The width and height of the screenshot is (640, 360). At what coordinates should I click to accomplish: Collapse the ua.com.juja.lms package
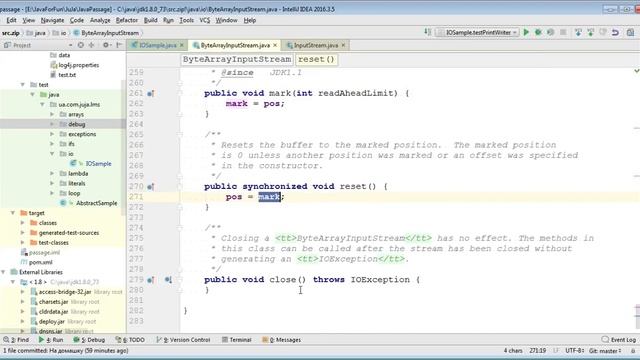(42, 104)
